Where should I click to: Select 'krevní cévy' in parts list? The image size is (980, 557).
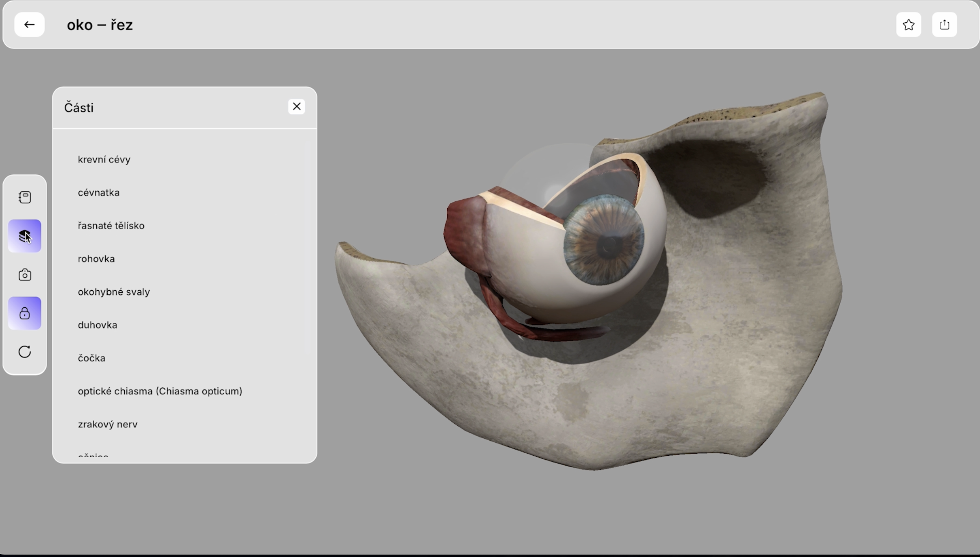[104, 159]
